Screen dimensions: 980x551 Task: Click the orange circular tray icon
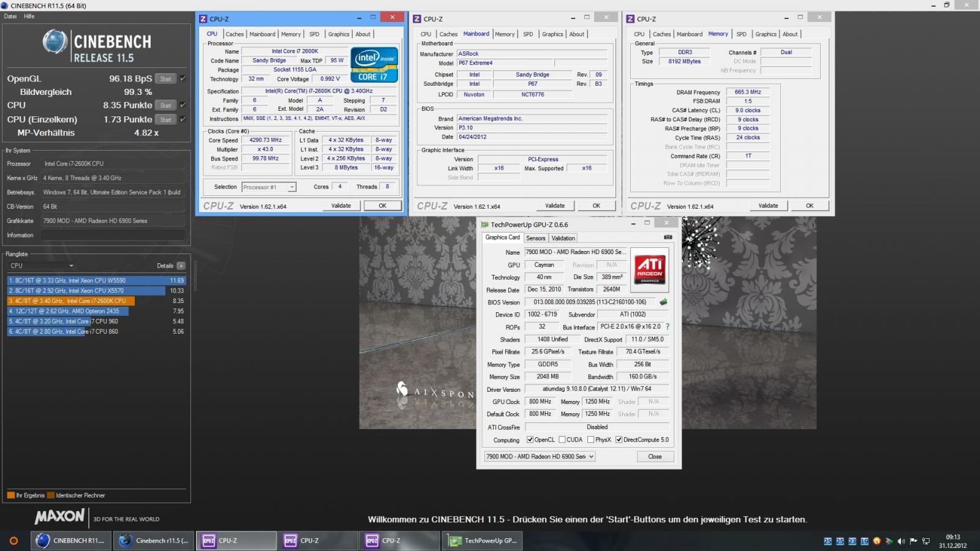[876, 541]
